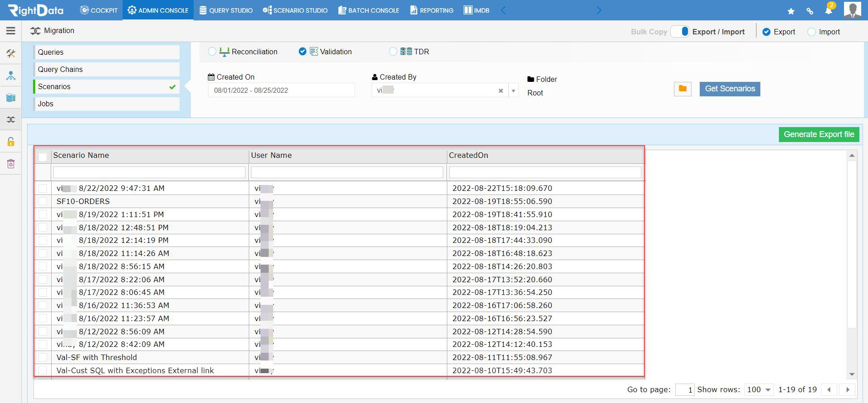The image size is (868, 403).
Task: Click the link chain icon in header
Action: (x=810, y=11)
